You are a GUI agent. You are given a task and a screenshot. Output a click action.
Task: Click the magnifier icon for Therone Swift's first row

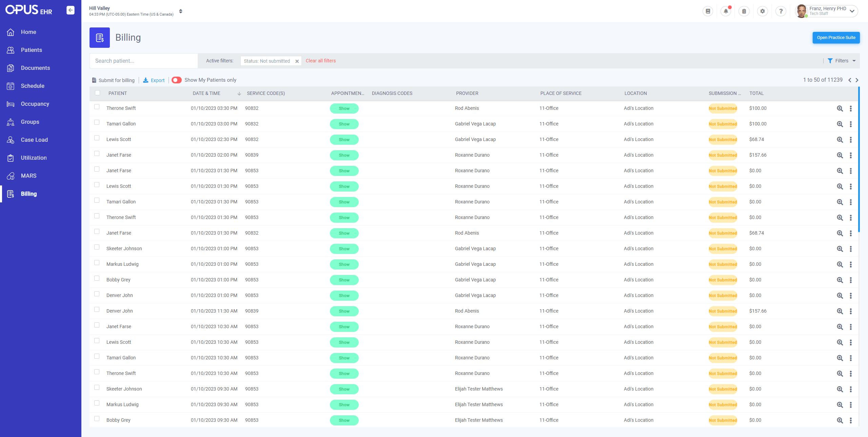840,108
